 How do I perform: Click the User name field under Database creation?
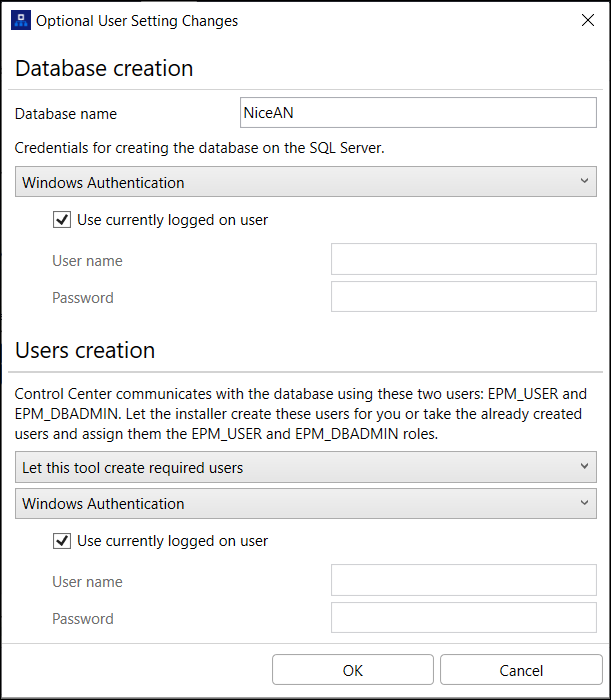click(x=464, y=260)
